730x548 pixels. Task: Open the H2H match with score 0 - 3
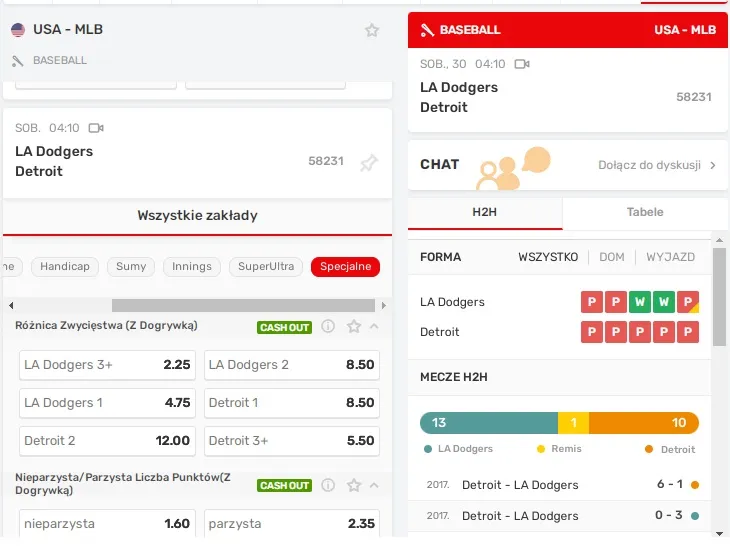(560, 516)
